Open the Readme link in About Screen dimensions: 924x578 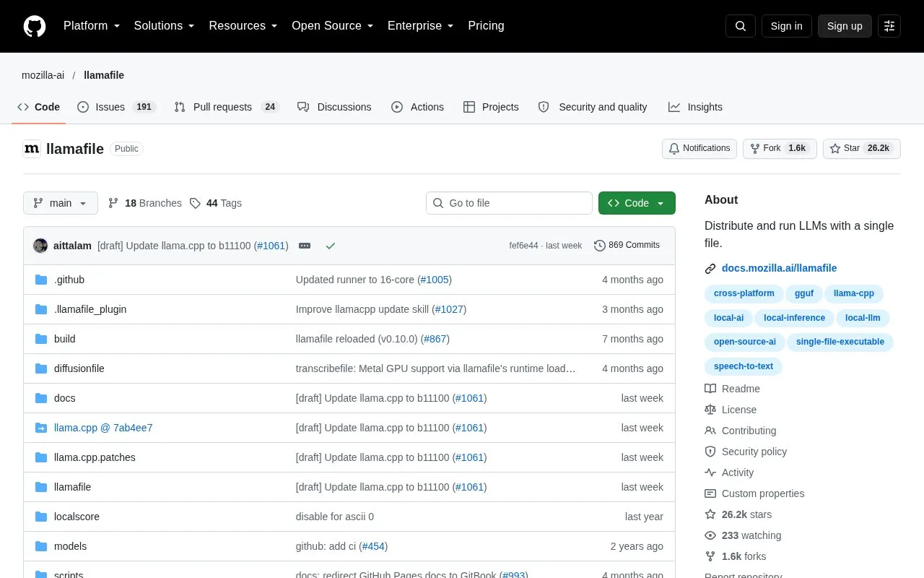click(733, 389)
